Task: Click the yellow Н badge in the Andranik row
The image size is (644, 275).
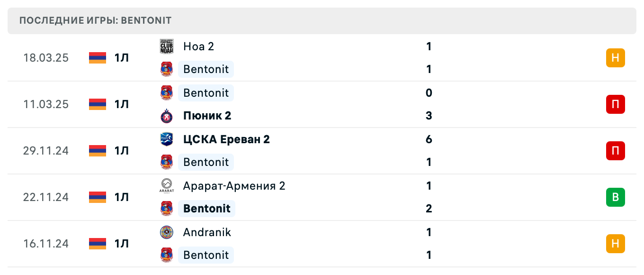Action: (x=615, y=244)
